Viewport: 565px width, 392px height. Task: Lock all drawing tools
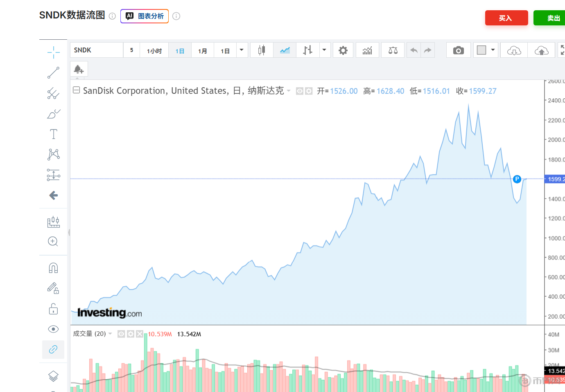[x=53, y=309]
